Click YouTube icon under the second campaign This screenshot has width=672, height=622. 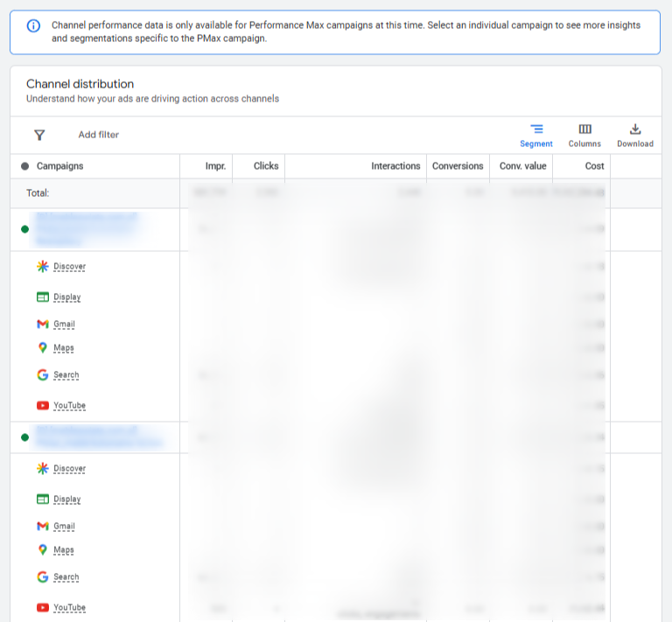(x=42, y=607)
